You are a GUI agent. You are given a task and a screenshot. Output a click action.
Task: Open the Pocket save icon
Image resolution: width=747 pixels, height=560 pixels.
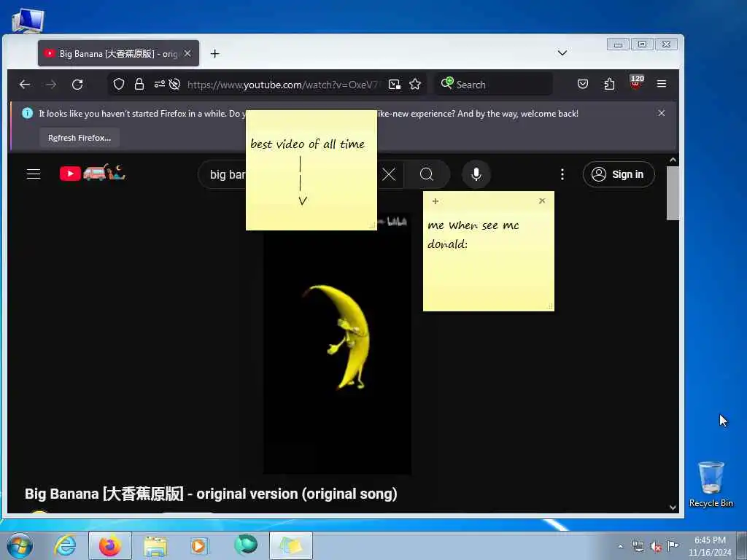coord(583,85)
